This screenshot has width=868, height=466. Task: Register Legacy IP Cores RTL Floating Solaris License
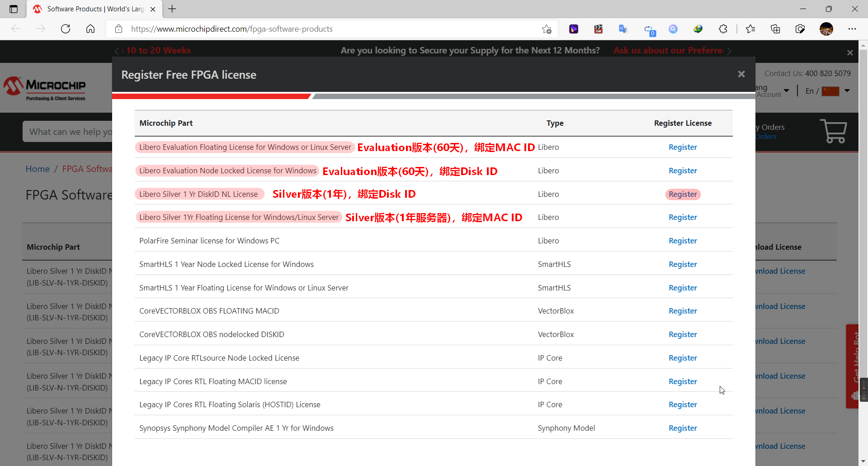(683, 404)
